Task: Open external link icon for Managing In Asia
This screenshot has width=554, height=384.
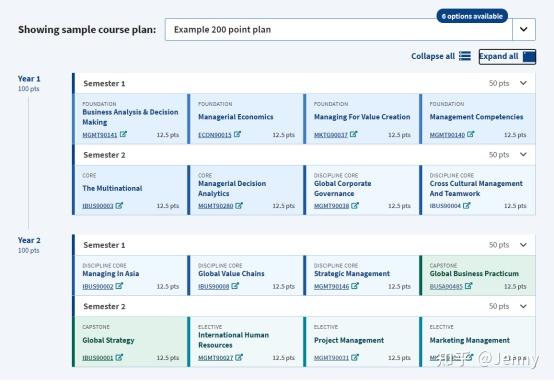Action: 119,286
